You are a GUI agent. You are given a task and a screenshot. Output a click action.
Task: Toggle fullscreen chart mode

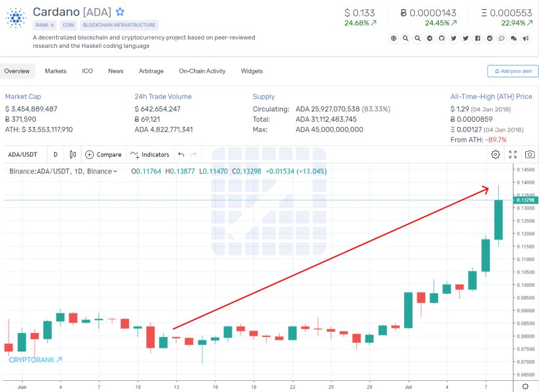pyautogui.click(x=513, y=154)
